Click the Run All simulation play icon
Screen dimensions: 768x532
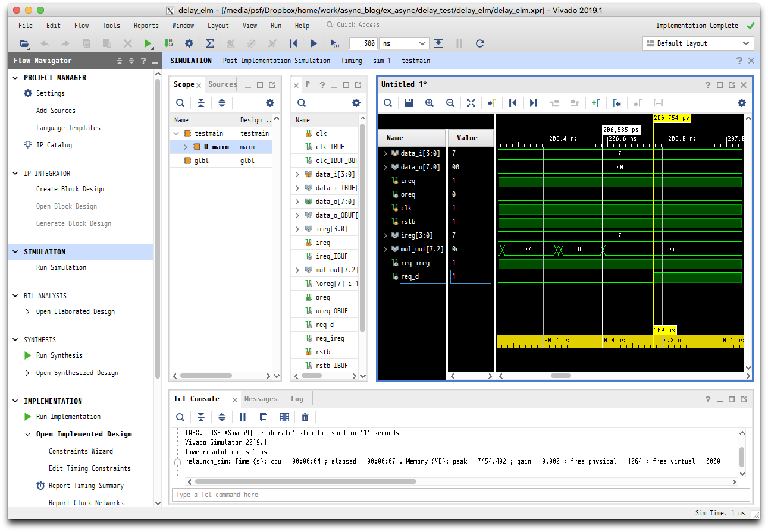pos(313,43)
